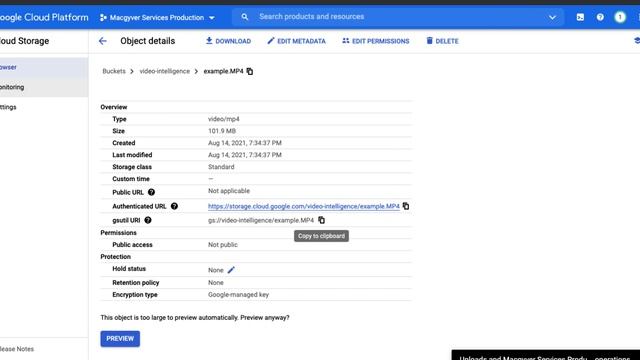Activate Cloud Shell from the top bar
This screenshot has height=360, width=640.
[x=580, y=17]
